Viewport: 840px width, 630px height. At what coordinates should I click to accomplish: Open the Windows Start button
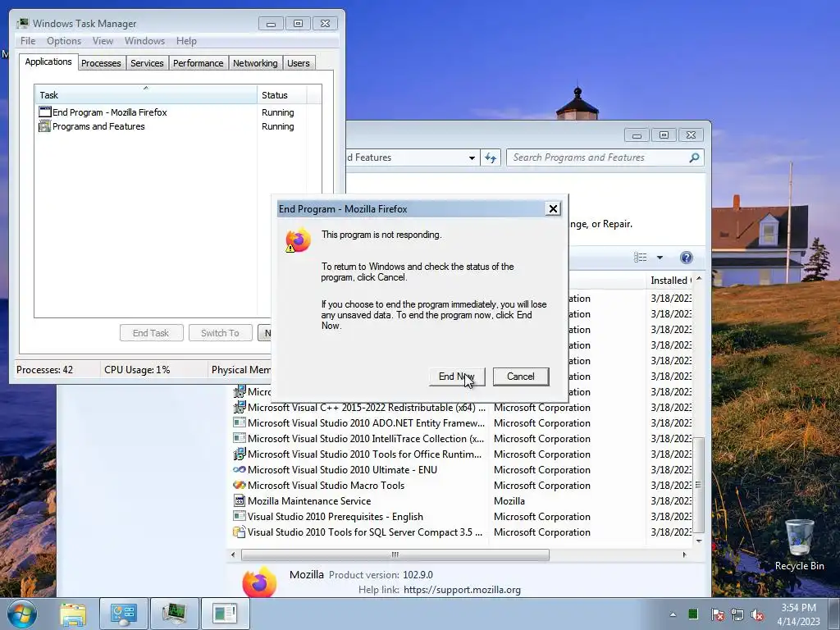point(21,614)
